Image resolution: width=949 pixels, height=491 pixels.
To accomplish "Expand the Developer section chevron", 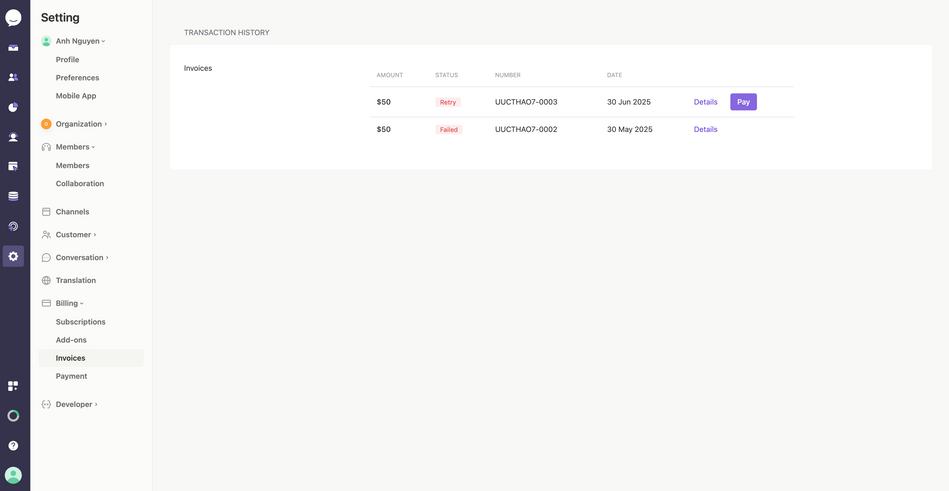I will click(96, 404).
